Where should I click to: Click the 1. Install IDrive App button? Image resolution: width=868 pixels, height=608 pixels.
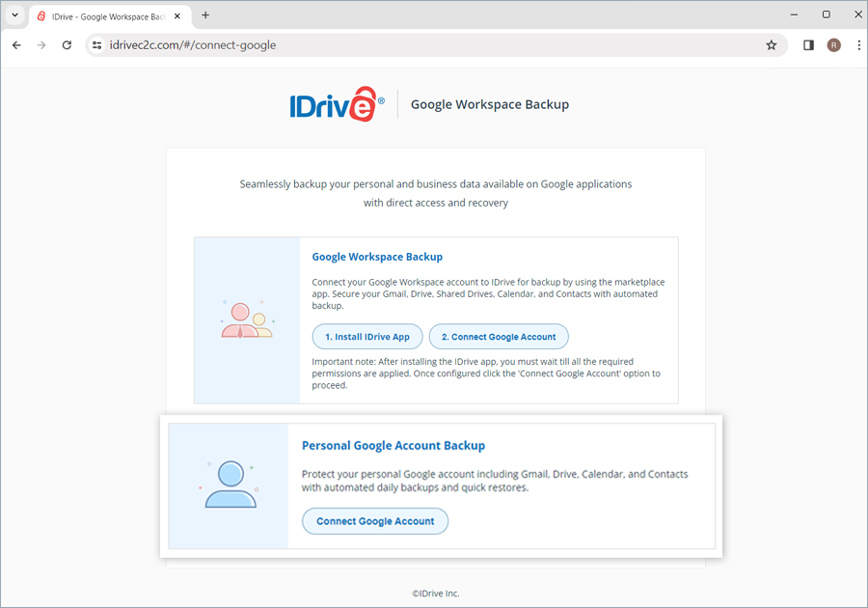pos(367,337)
